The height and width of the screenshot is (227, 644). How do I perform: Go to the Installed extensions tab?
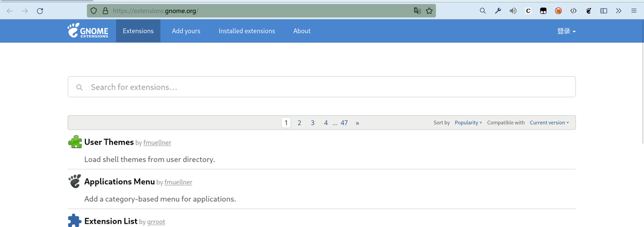pos(246,31)
